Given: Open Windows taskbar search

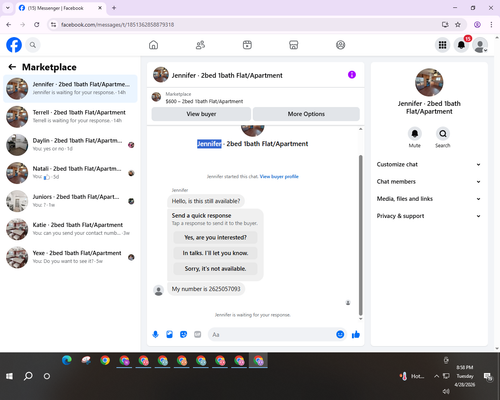Looking at the screenshot, I should click(x=28, y=376).
